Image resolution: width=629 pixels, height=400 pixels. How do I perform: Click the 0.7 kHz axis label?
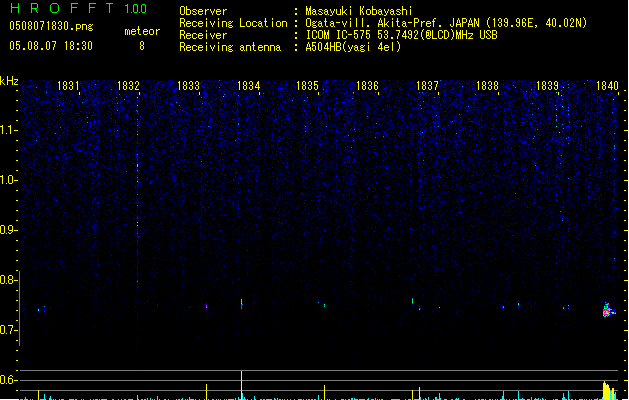(x=8, y=330)
